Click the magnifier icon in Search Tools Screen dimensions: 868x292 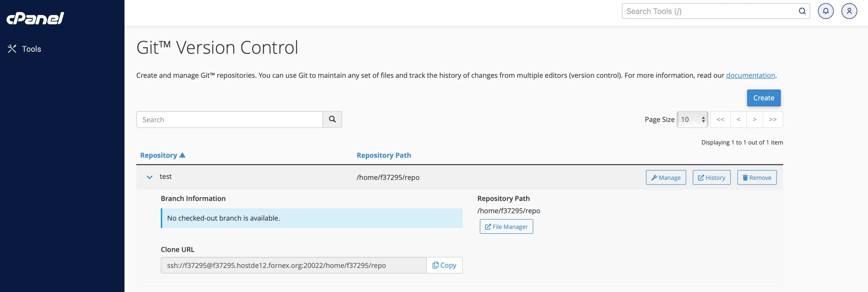(802, 11)
